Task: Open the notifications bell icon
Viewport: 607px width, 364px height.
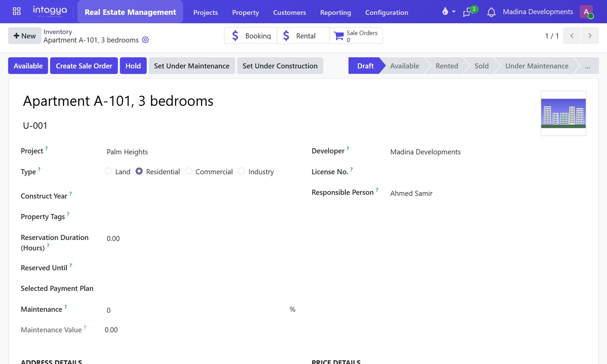Action: coord(491,12)
